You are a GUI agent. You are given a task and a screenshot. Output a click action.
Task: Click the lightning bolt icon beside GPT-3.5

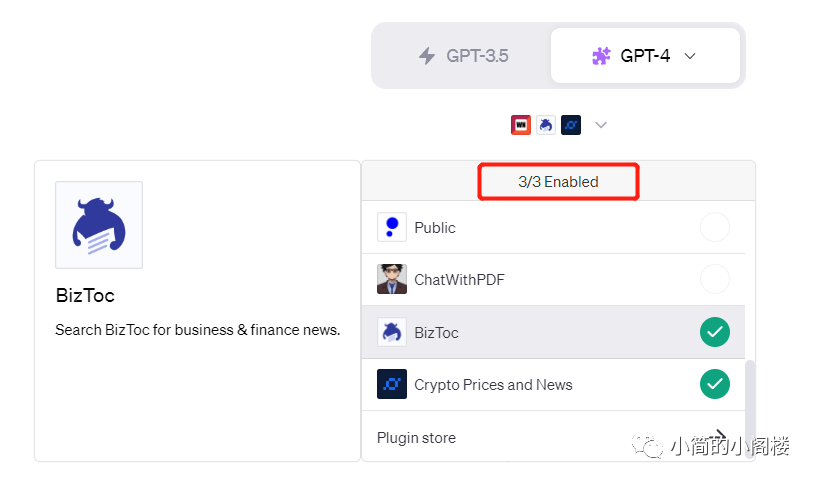click(x=427, y=56)
